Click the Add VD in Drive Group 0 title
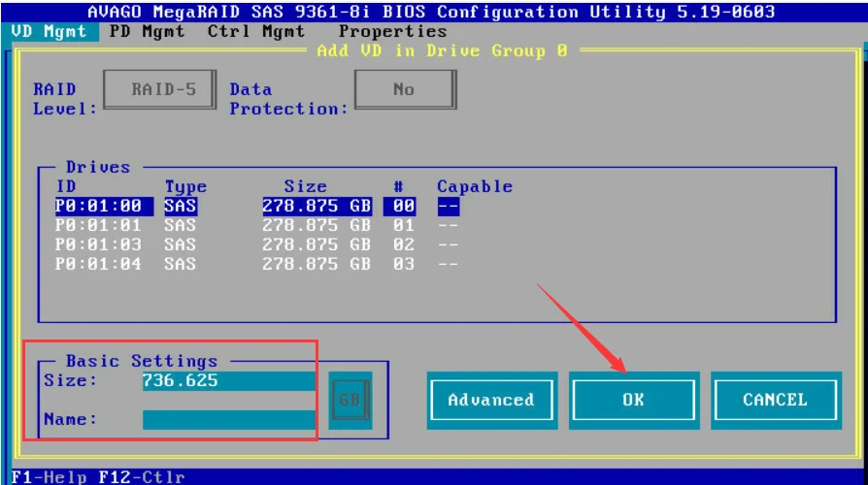 [442, 50]
